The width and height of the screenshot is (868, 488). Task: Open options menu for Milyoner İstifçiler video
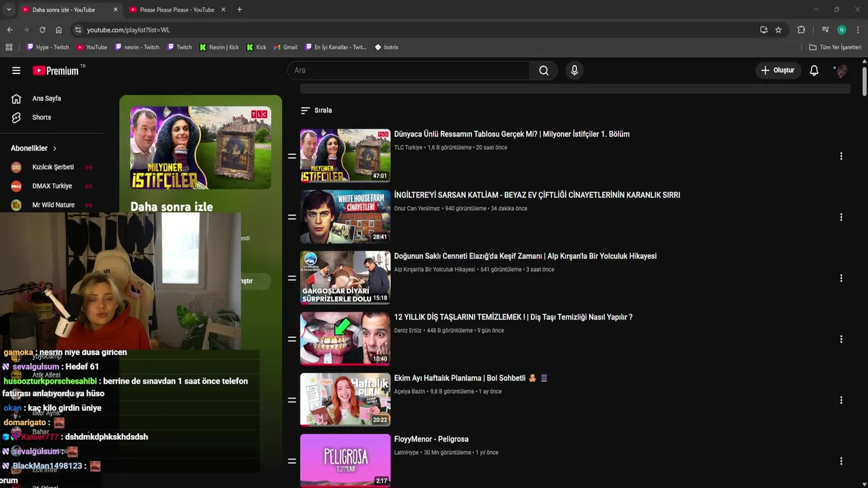coord(841,156)
